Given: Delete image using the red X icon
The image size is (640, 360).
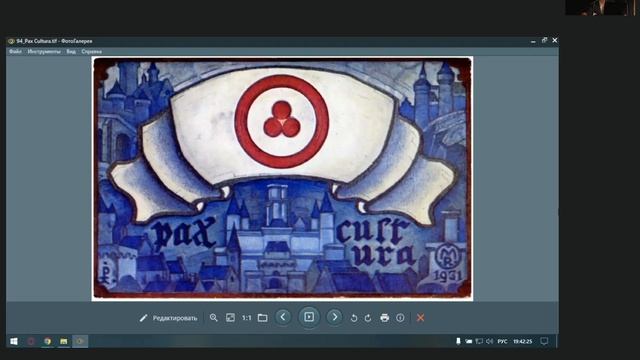Looking at the screenshot, I should [x=420, y=318].
